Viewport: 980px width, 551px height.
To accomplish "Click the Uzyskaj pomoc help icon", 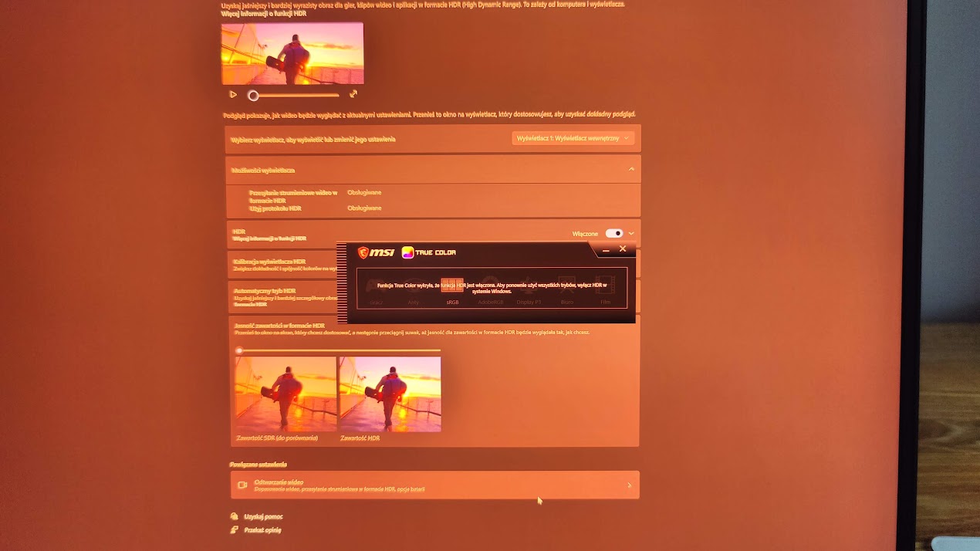I will click(x=234, y=516).
